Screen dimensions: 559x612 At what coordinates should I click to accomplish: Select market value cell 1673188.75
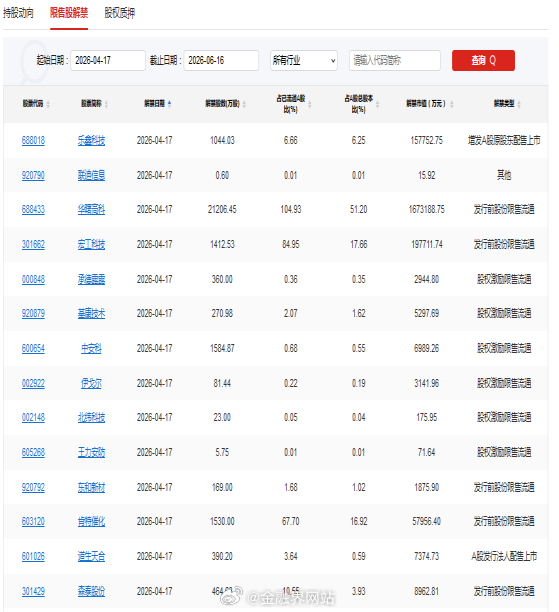(427, 210)
